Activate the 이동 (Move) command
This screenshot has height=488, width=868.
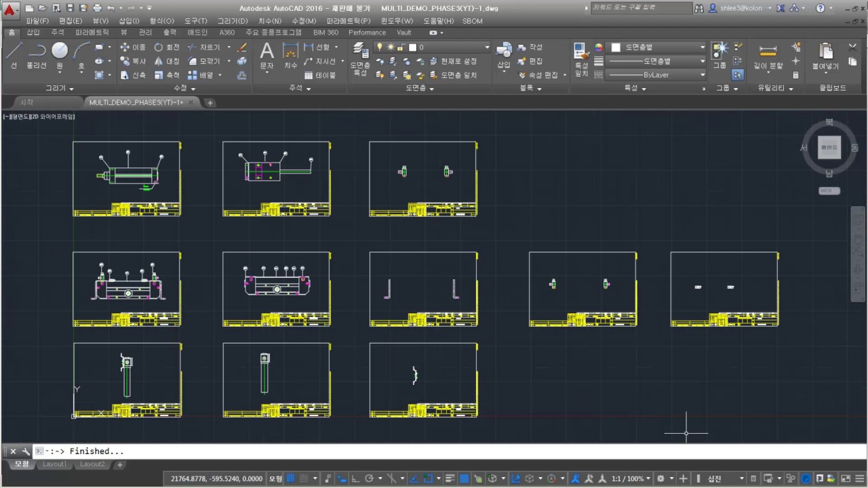point(133,47)
